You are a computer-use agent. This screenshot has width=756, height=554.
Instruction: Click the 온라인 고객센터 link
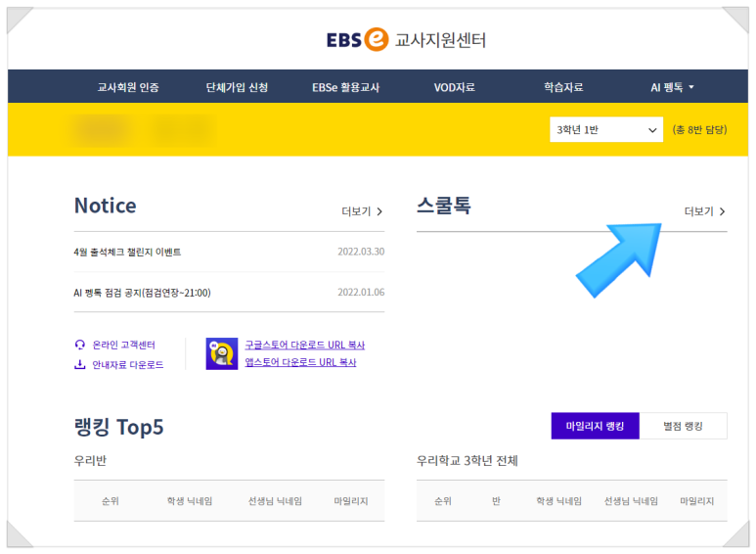click(x=124, y=345)
